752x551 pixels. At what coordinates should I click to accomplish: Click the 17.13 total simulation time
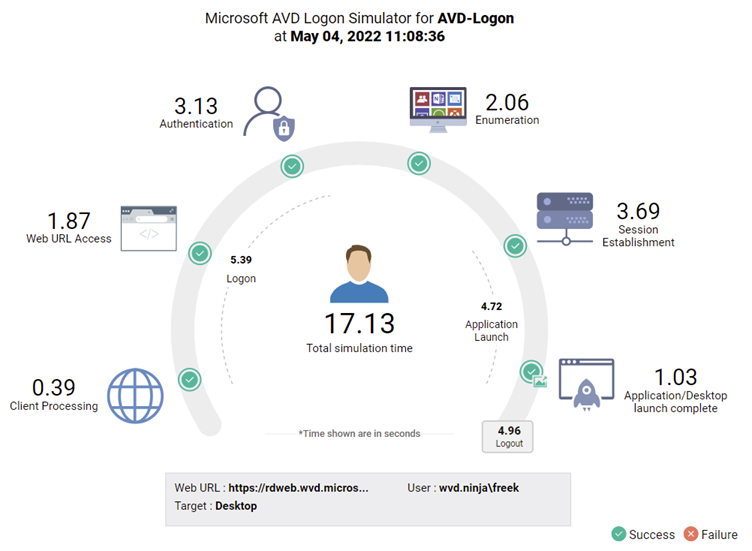pyautogui.click(x=359, y=323)
